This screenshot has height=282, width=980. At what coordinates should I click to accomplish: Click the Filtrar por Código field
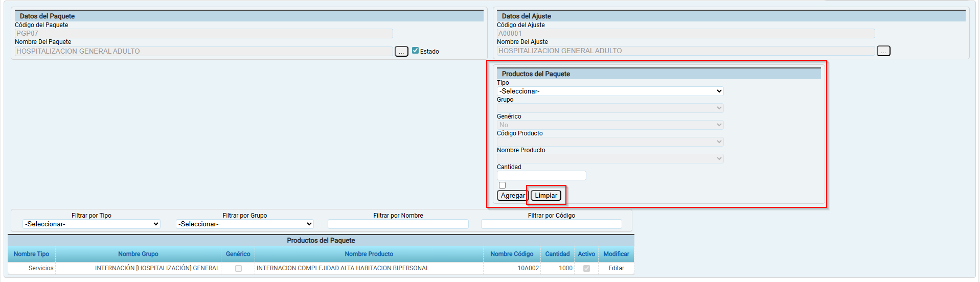pos(552,224)
